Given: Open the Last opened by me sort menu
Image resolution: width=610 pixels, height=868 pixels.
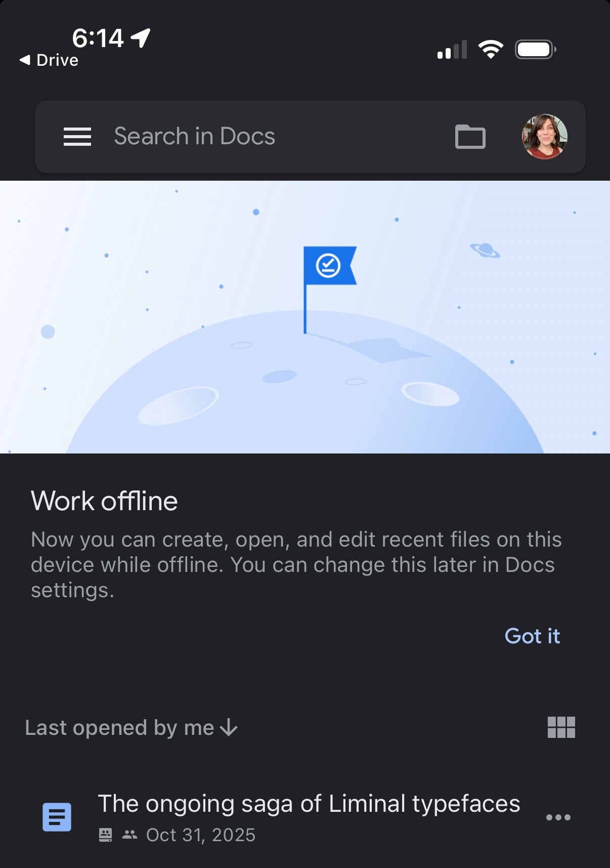Looking at the screenshot, I should (x=120, y=728).
